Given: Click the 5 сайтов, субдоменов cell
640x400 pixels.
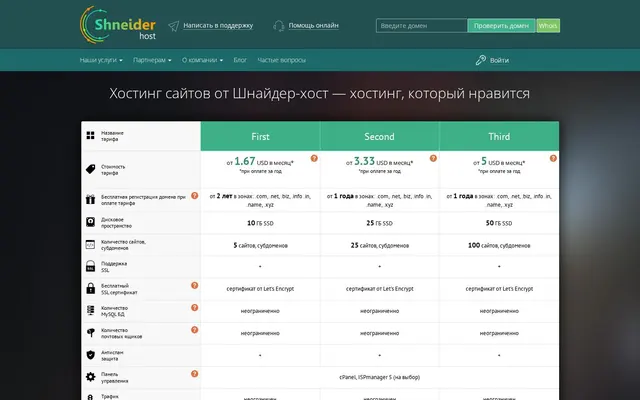Looking at the screenshot, I should (x=260, y=245).
